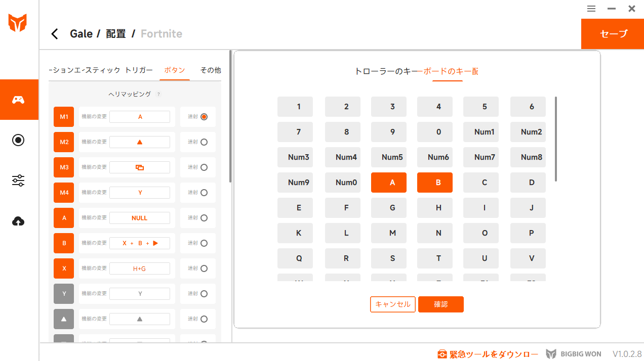This screenshot has height=361, width=644.
Task: Open the sliders settings sidebar icon
Action: pos(19,180)
